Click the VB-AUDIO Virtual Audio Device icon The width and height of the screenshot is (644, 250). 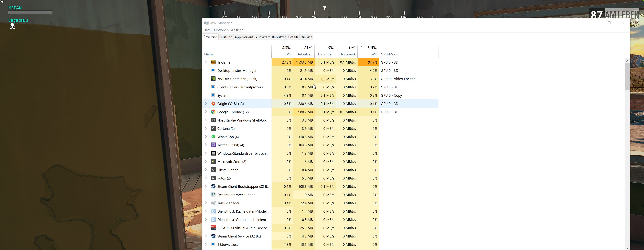213,228
